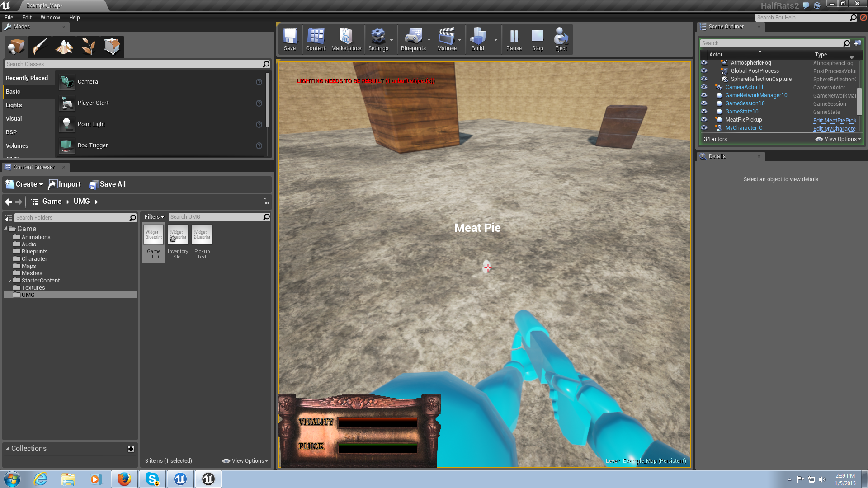Toggle visibility of GameNetworkManager10
Screen dimensions: 868x488
click(704, 95)
